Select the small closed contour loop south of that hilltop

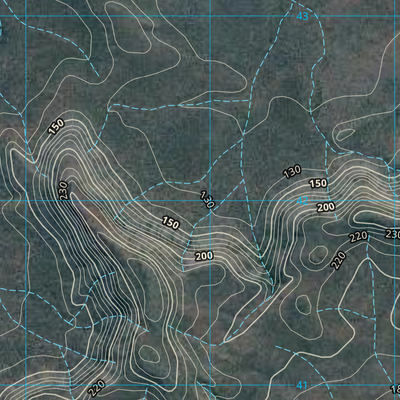[x=303, y=305]
